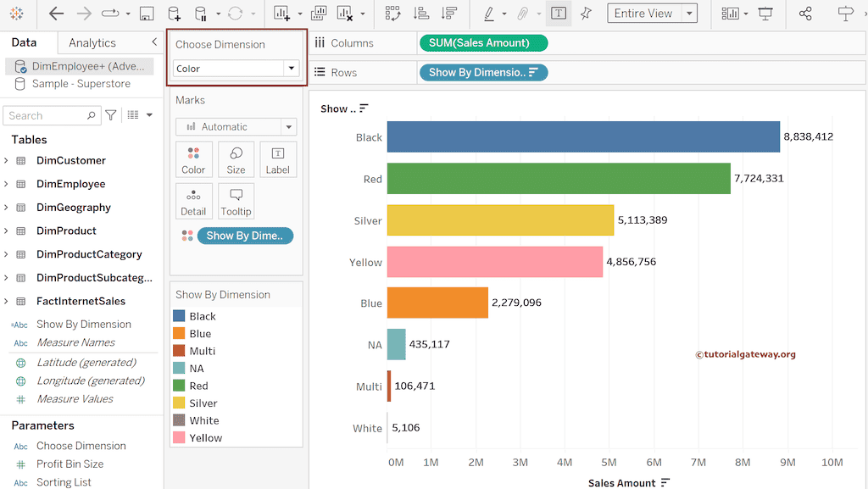Click the filter icon beside Search
The image size is (868, 489).
111,115
